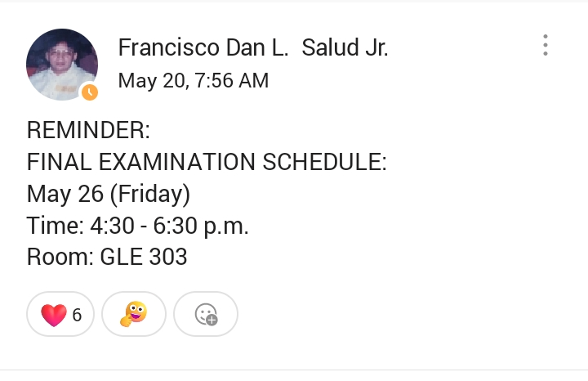Click the May 20, 7:56 AM timestamp
Image resolution: width=588 pixels, height=381 pixels.
[194, 81]
